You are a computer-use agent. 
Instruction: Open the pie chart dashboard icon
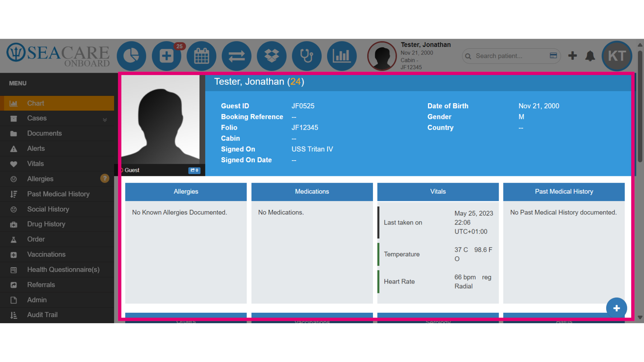tap(131, 56)
